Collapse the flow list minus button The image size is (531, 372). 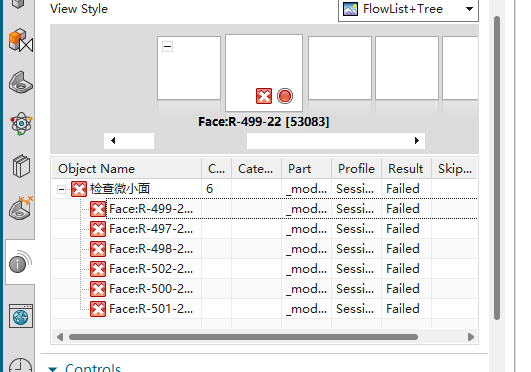coord(168,46)
